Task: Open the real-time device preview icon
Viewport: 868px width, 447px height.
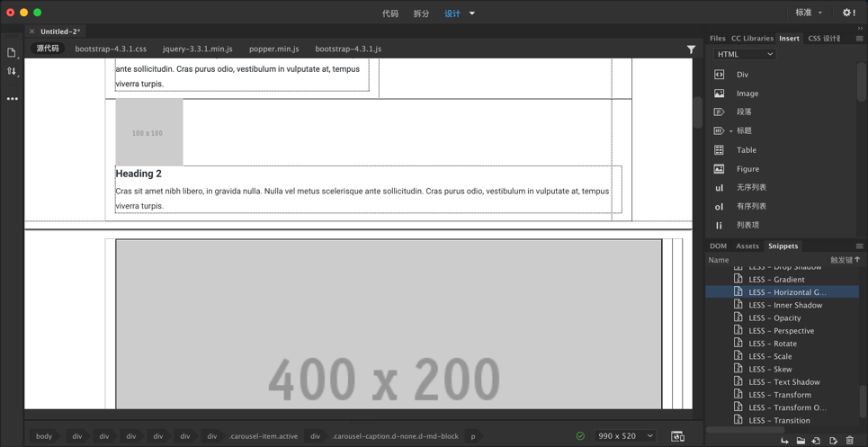Action: click(677, 436)
